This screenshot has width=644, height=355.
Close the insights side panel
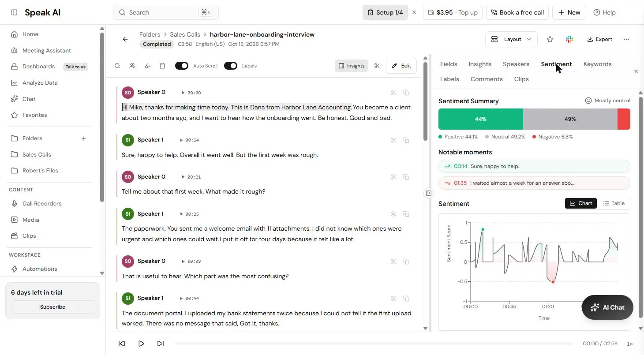click(x=636, y=71)
